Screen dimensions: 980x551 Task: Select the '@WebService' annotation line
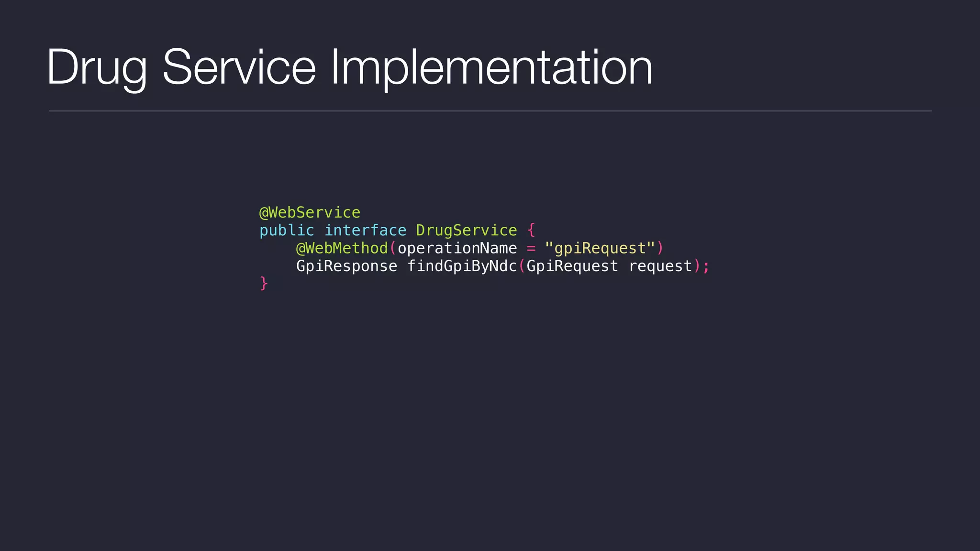(310, 212)
